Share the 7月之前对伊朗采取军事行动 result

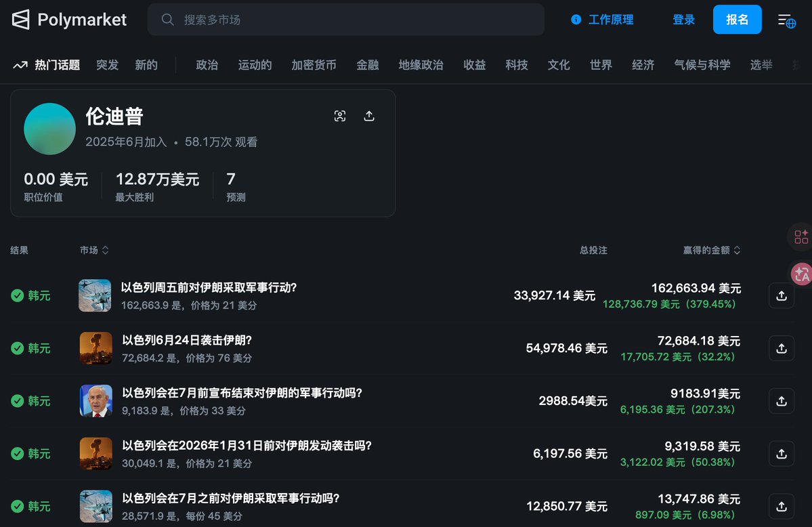[x=782, y=506]
